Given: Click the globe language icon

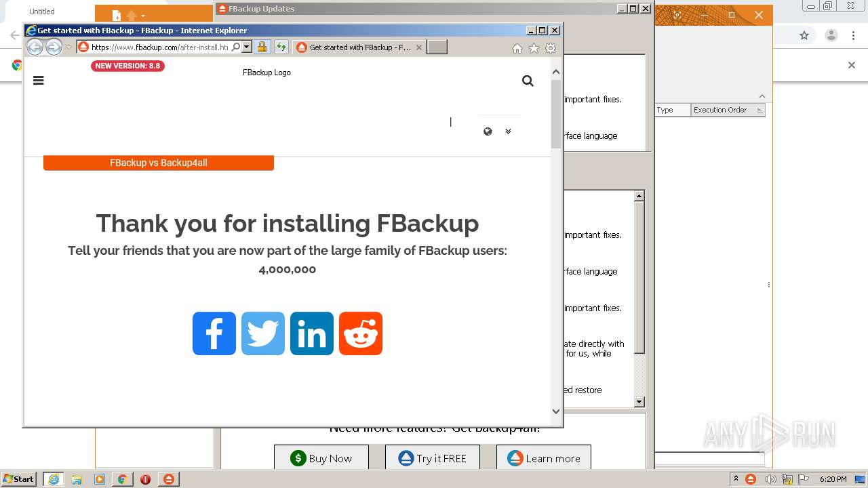Looking at the screenshot, I should (x=488, y=131).
